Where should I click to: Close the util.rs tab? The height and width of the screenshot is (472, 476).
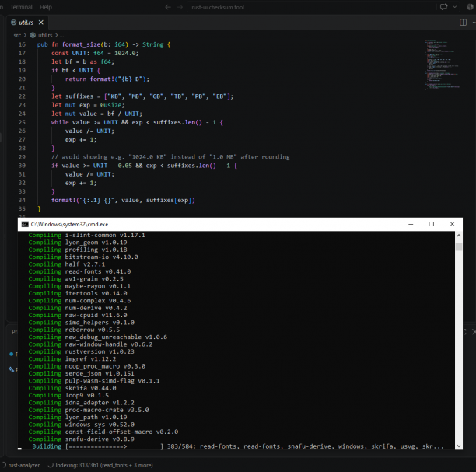41,23
